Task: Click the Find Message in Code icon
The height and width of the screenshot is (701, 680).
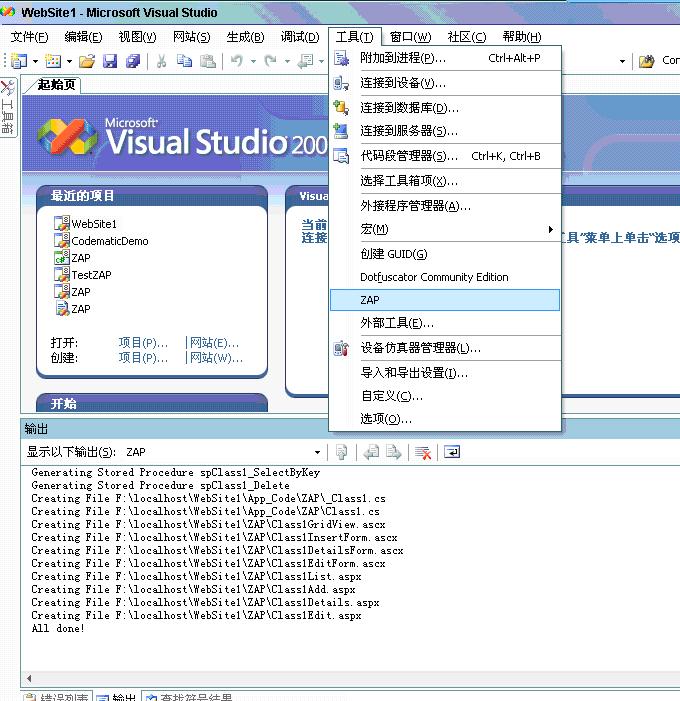Action: (x=342, y=452)
